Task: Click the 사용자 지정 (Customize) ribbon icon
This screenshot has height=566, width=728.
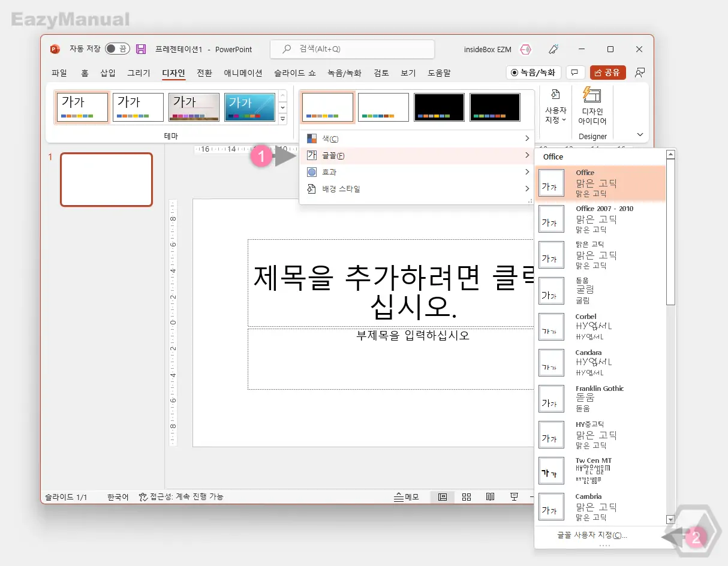Action: (555, 108)
